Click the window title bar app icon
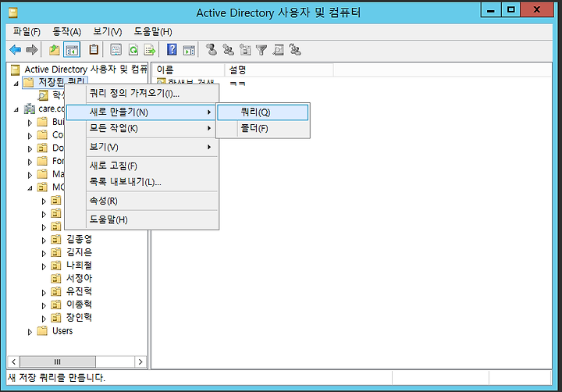This screenshot has height=392, width=562. point(13,13)
